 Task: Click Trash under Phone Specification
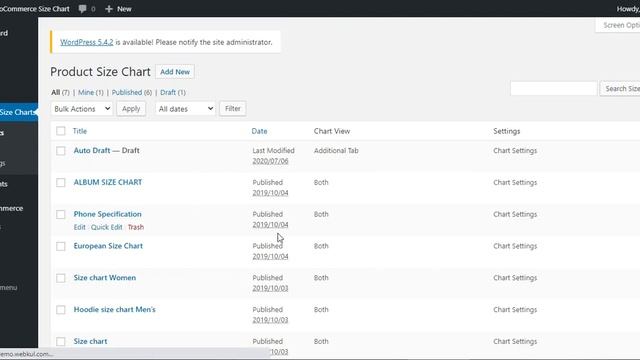coord(136,227)
